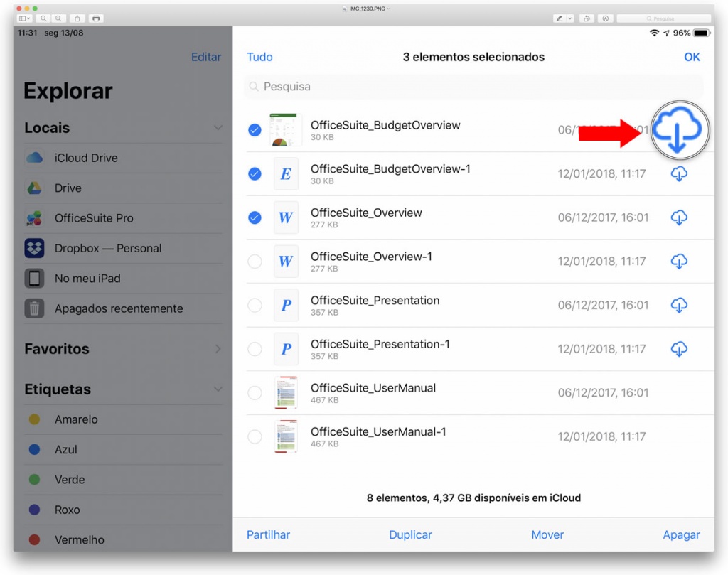This screenshot has width=728, height=575.
Task: Collapse the Etiquetas section
Action: tap(218, 389)
